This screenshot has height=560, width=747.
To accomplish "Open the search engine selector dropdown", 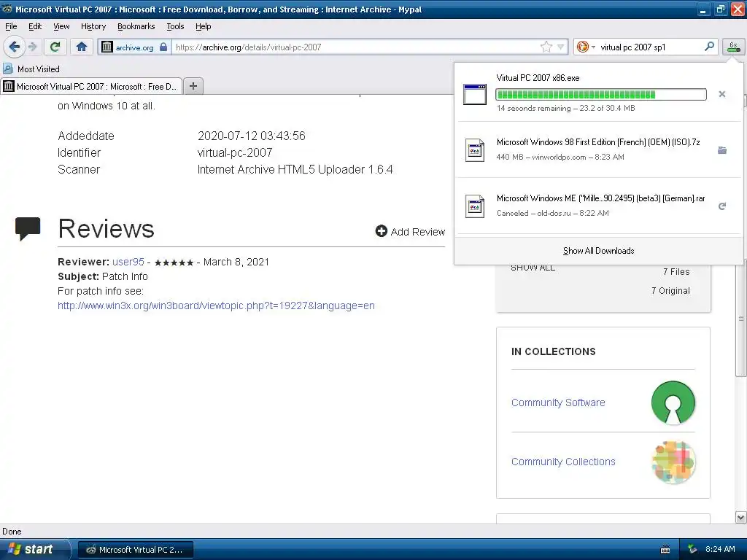I will (x=586, y=47).
